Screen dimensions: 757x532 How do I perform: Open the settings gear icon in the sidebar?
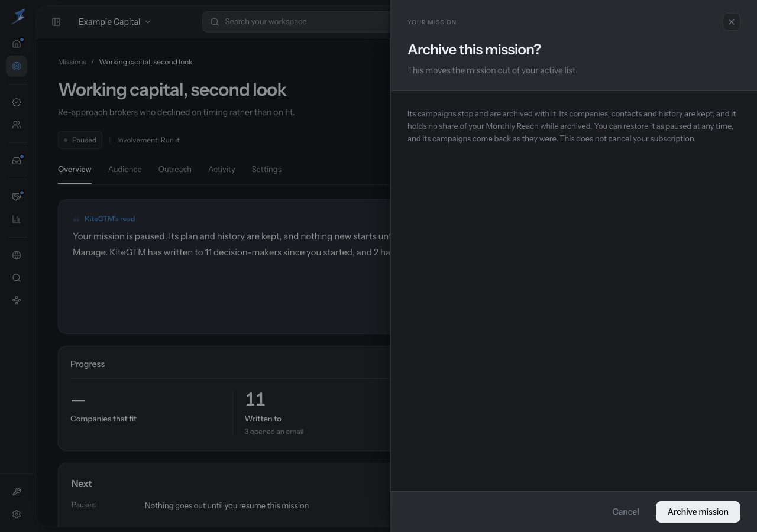click(x=17, y=514)
